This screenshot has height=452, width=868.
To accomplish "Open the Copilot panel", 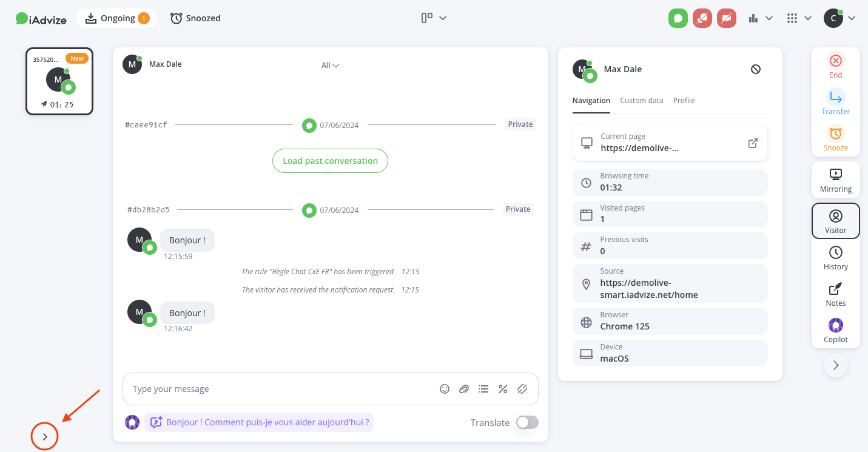I will [x=835, y=330].
